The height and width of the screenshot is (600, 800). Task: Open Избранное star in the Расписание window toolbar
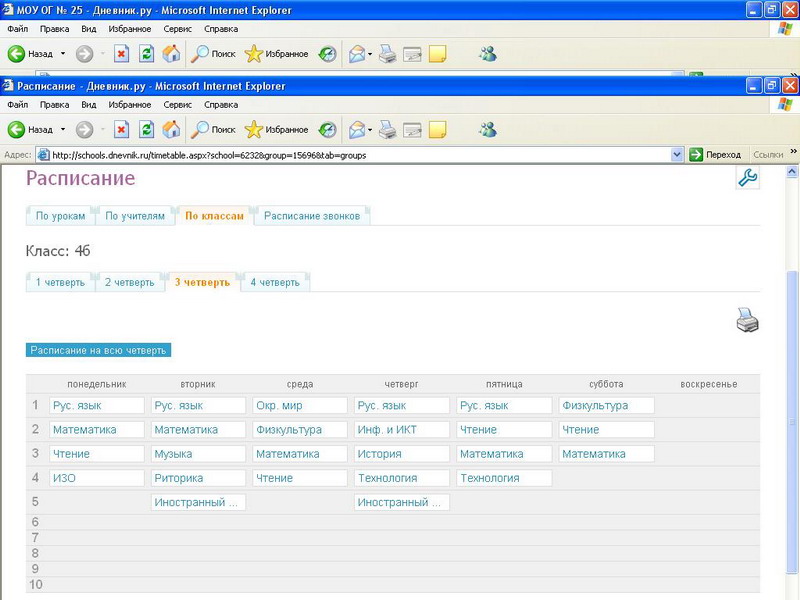click(x=277, y=129)
